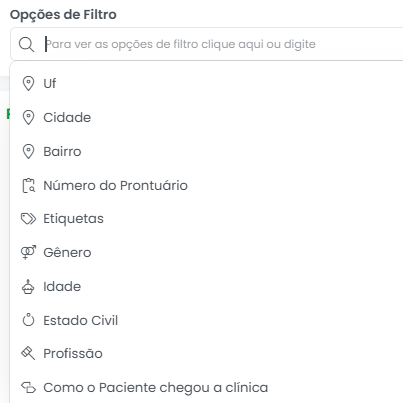Click the magnifying glass search icon
Image resolution: width=403 pixels, height=403 pixels.
(x=26, y=44)
